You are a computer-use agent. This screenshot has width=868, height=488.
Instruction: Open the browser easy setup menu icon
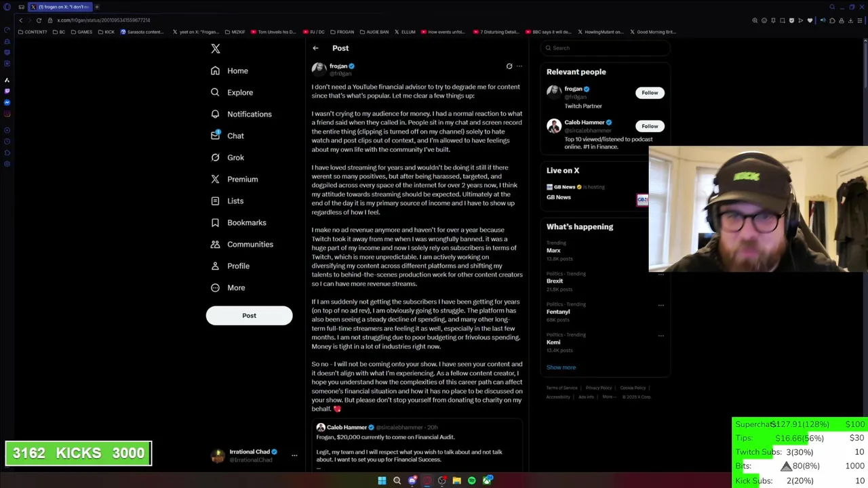point(860,20)
